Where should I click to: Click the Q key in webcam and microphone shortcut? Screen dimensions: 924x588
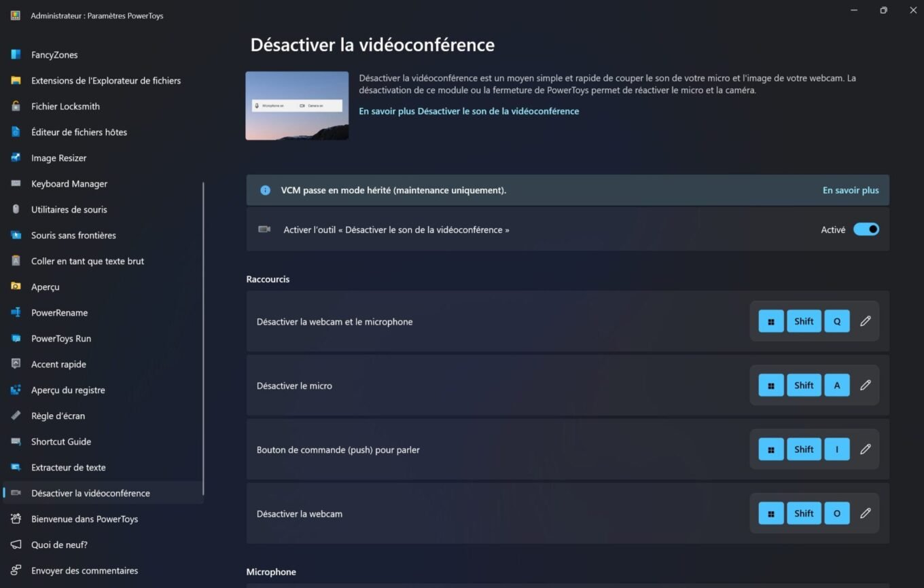(x=837, y=321)
